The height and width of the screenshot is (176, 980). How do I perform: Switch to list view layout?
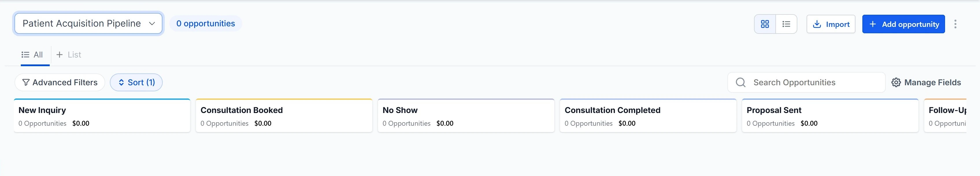coord(786,24)
